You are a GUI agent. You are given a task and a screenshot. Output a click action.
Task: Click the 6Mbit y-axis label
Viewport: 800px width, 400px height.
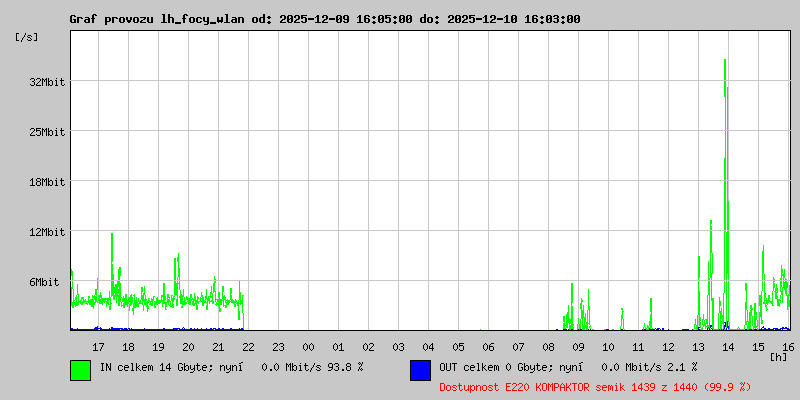[x=44, y=282]
